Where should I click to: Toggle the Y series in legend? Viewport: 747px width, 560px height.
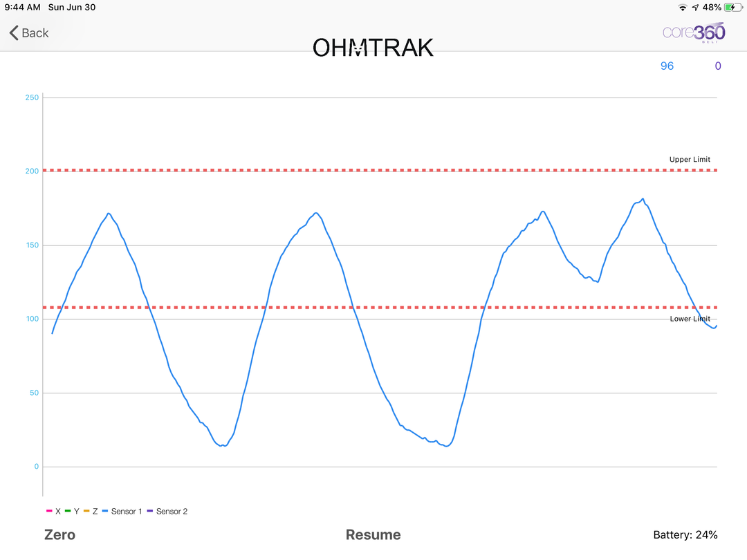pyautogui.click(x=72, y=512)
